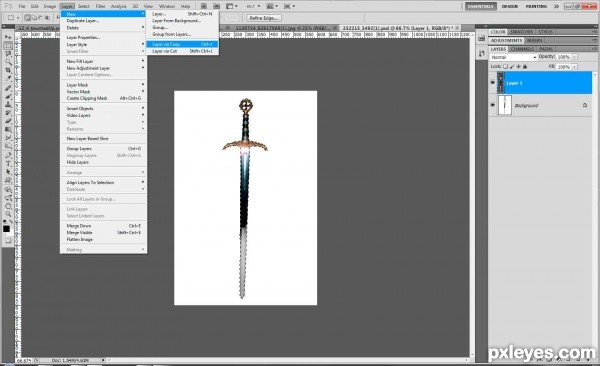Select the Layer 1 row

[x=540, y=83]
